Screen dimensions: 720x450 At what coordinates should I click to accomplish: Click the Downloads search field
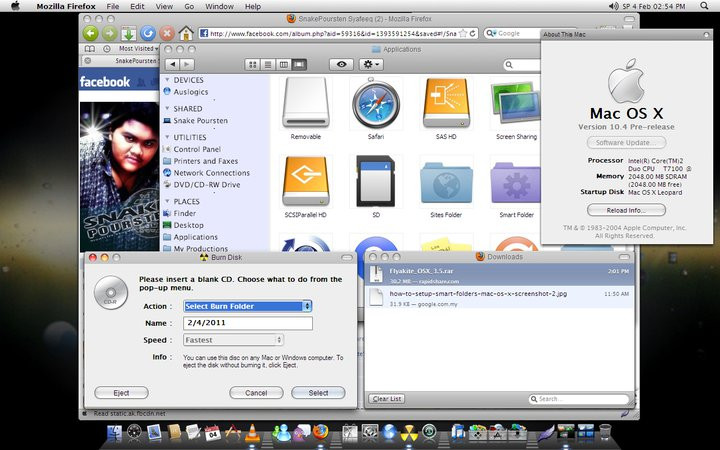tap(579, 399)
